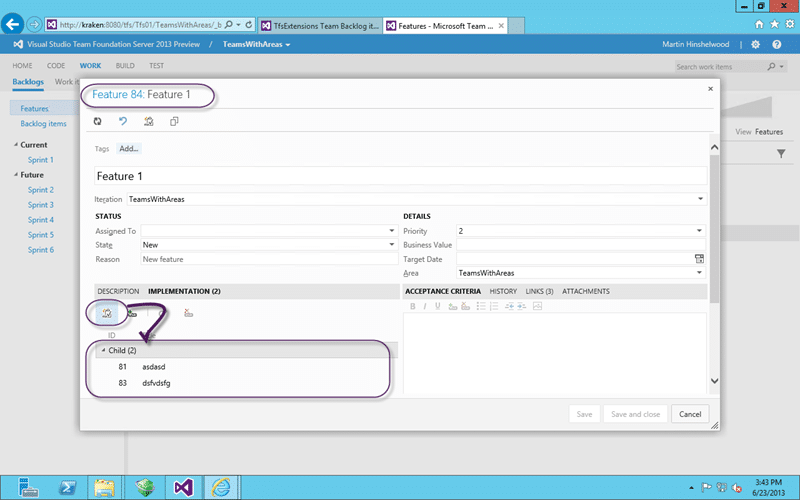This screenshot has width=800, height=500.
Task: Switch to TfsExtensions Team Backlog browser tab
Action: (x=320, y=26)
